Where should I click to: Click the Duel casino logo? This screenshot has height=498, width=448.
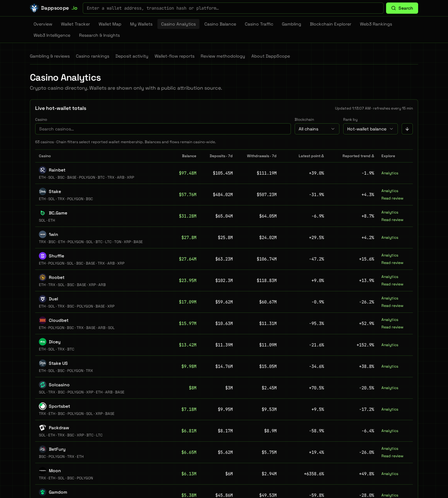coord(43,299)
